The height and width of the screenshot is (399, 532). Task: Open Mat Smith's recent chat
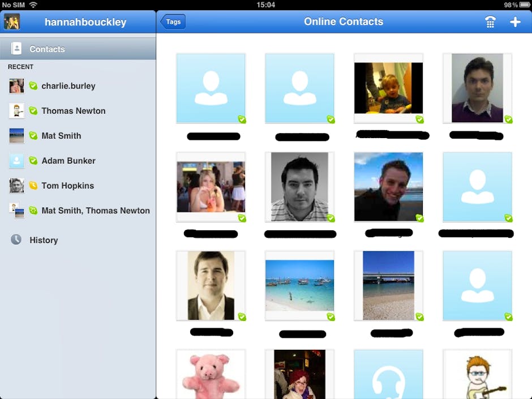click(x=61, y=136)
